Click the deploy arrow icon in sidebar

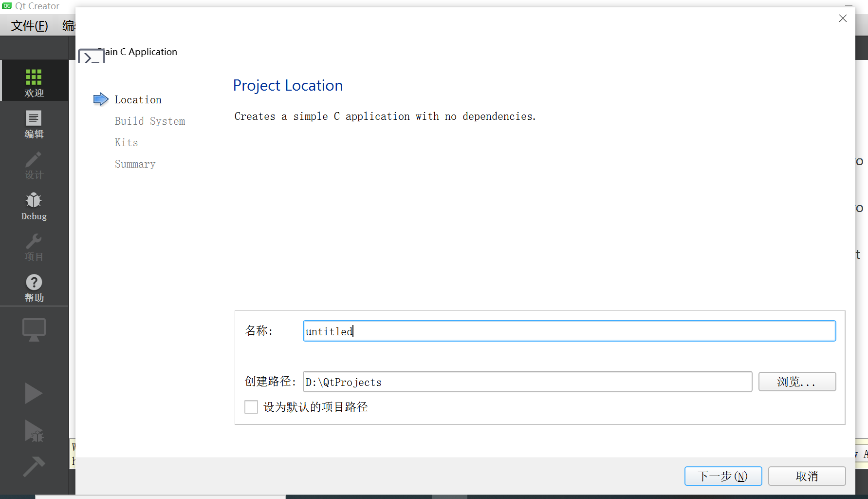pyautogui.click(x=34, y=466)
